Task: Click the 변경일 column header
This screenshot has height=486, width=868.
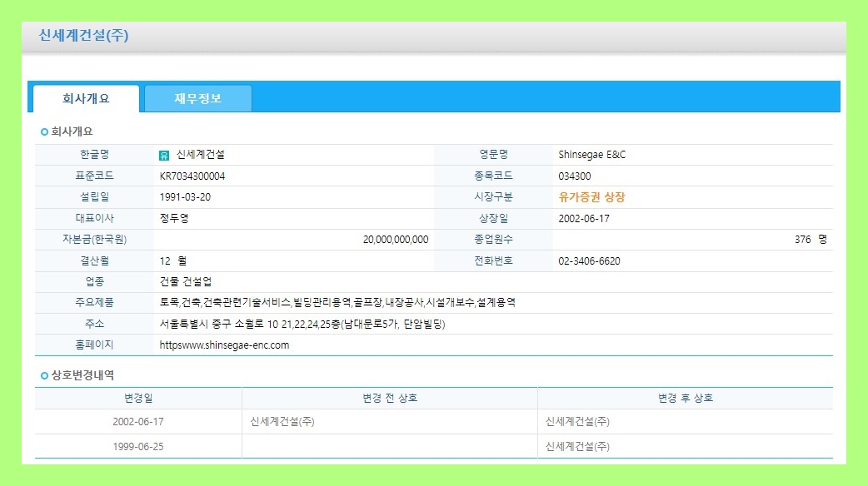Action: 138,398
